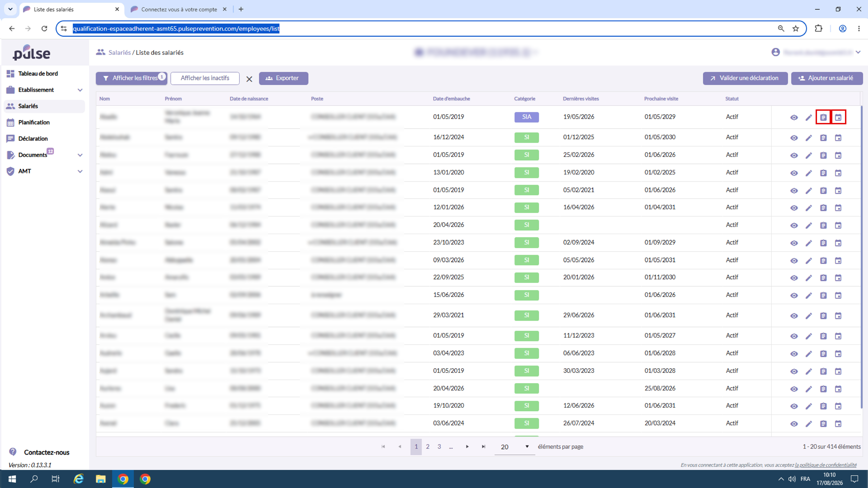Open the éléments par page dropdown
This screenshot has width=868, height=488.
515,447
